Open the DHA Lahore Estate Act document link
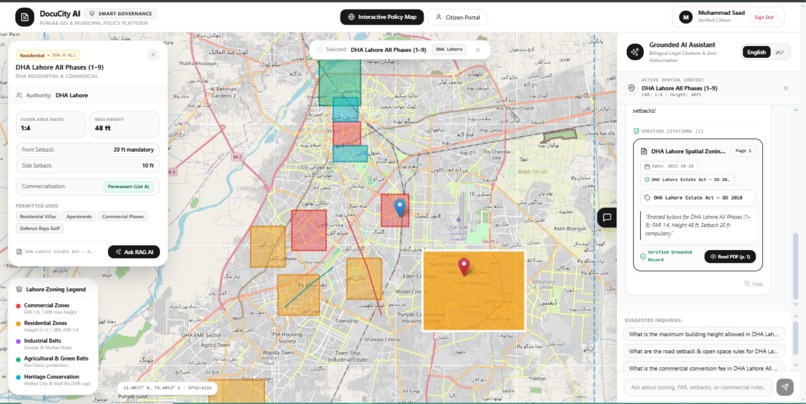This screenshot has width=806, height=404. coord(55,252)
